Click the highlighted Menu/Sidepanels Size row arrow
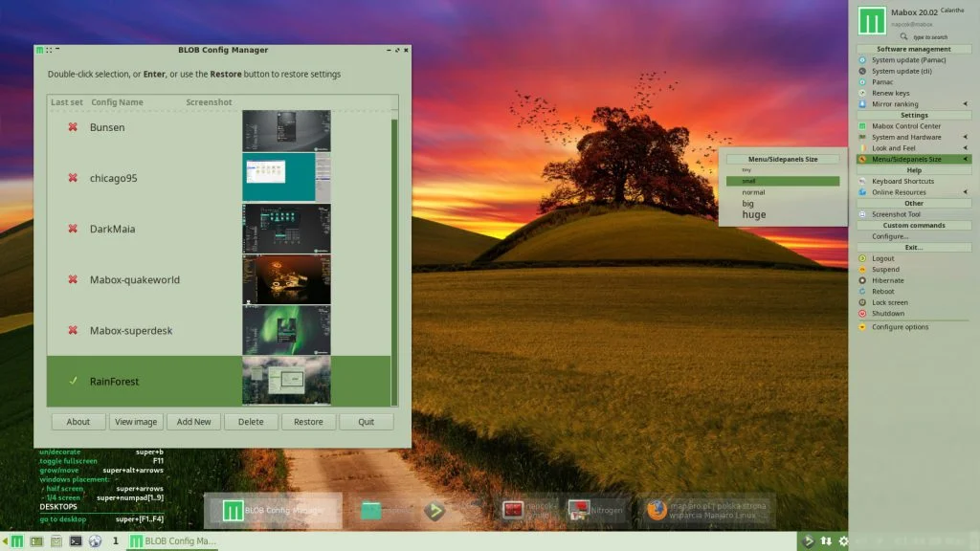Image resolution: width=980 pixels, height=551 pixels. 965,160
